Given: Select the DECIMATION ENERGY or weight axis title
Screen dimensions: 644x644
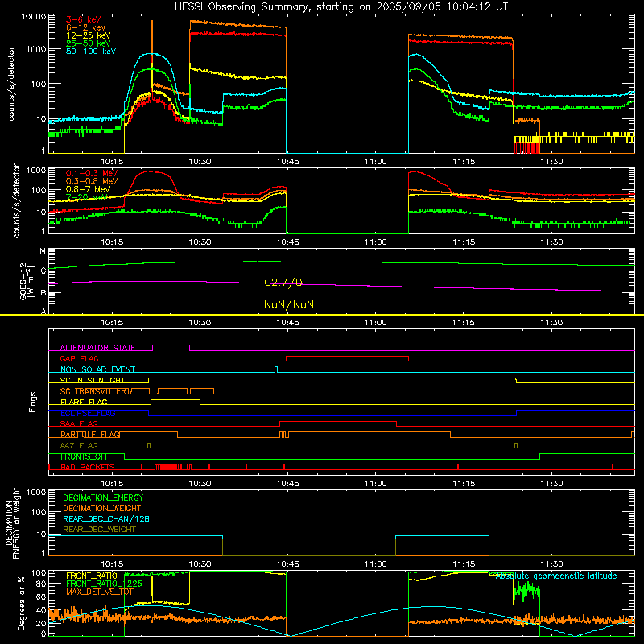Looking at the screenshot, I should pyautogui.click(x=12, y=522).
